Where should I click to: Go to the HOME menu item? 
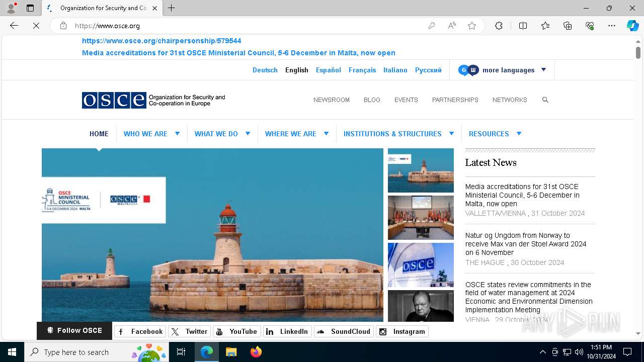click(x=99, y=134)
